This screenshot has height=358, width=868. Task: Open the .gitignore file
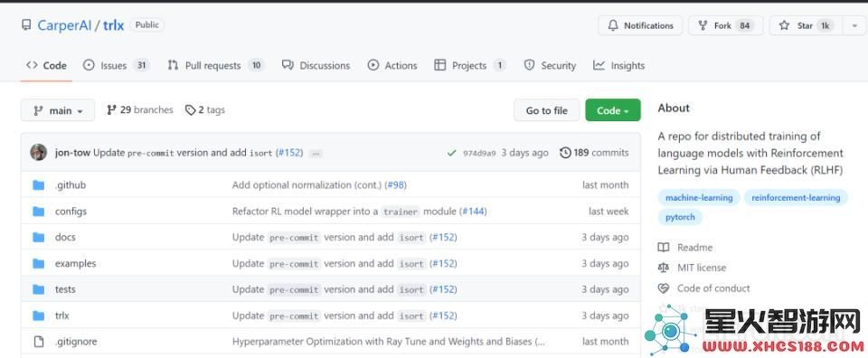[x=76, y=342]
